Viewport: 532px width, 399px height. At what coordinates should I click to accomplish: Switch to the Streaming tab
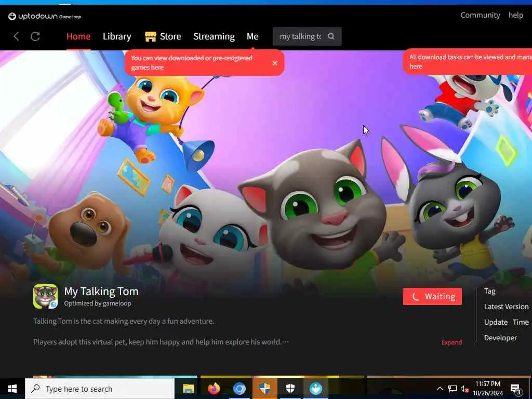(214, 36)
